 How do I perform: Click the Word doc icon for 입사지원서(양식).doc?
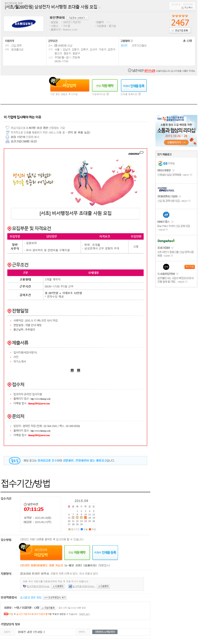tap(70, 586)
